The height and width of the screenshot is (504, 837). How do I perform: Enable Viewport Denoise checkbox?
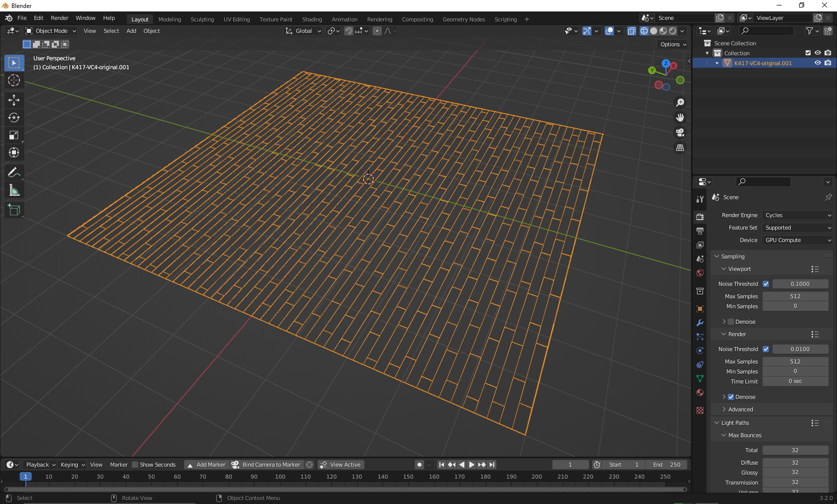click(731, 322)
